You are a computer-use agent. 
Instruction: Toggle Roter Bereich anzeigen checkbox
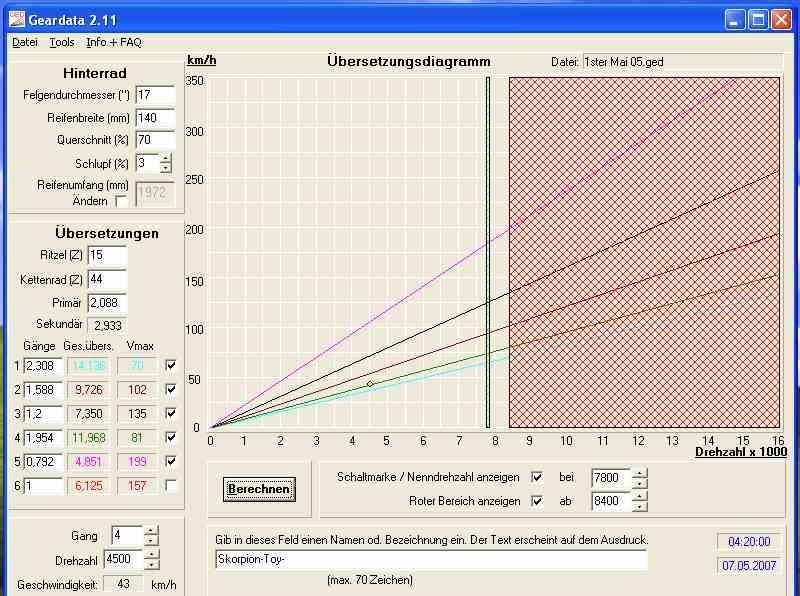pyautogui.click(x=537, y=501)
